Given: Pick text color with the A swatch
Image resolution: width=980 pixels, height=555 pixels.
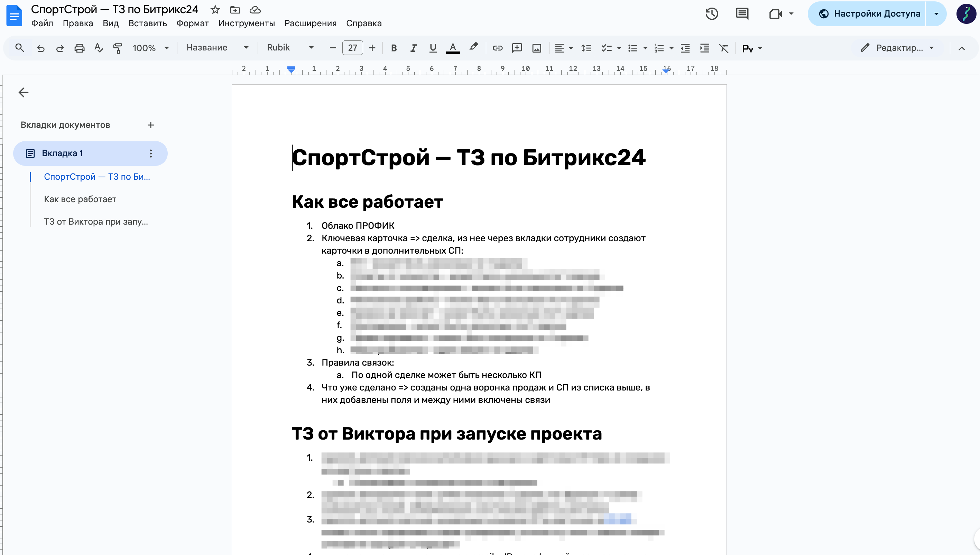Looking at the screenshot, I should (453, 48).
